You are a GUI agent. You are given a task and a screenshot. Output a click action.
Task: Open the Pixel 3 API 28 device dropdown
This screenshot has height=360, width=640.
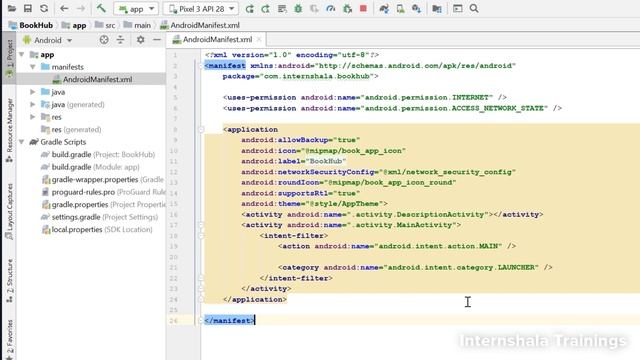coord(201,9)
